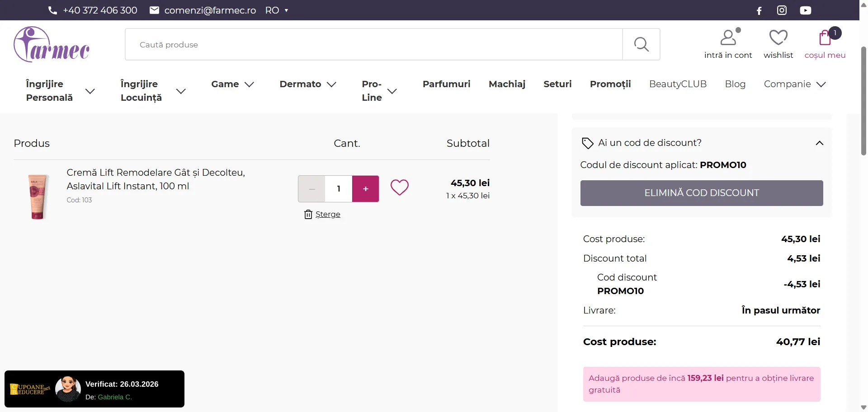Open the Promoții menu item
The width and height of the screenshot is (868, 412).
610,84
